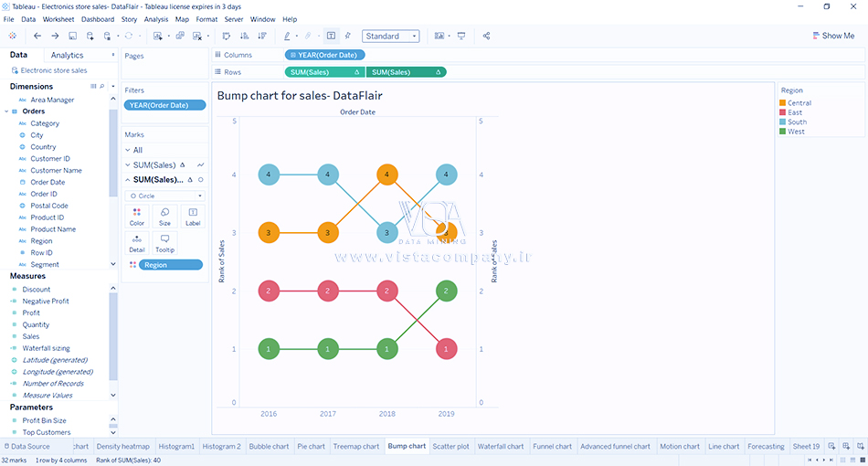Click the Detail marks card button
Viewport: 868px width, 466px height.
(137, 243)
